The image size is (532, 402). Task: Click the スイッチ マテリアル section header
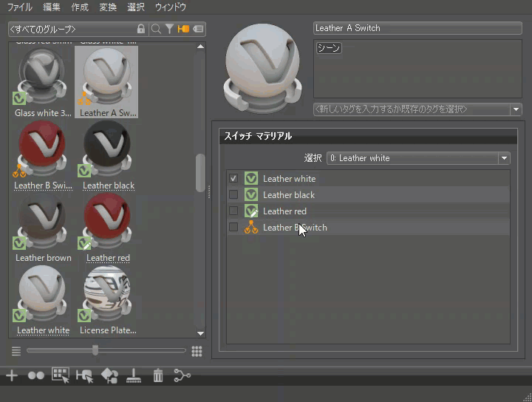(368, 137)
